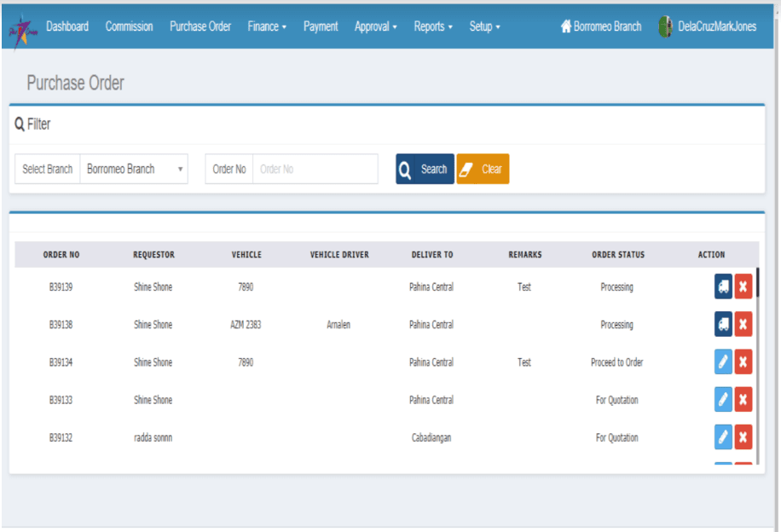Delete order B39132 with red X
781x532 pixels.
tap(743, 437)
